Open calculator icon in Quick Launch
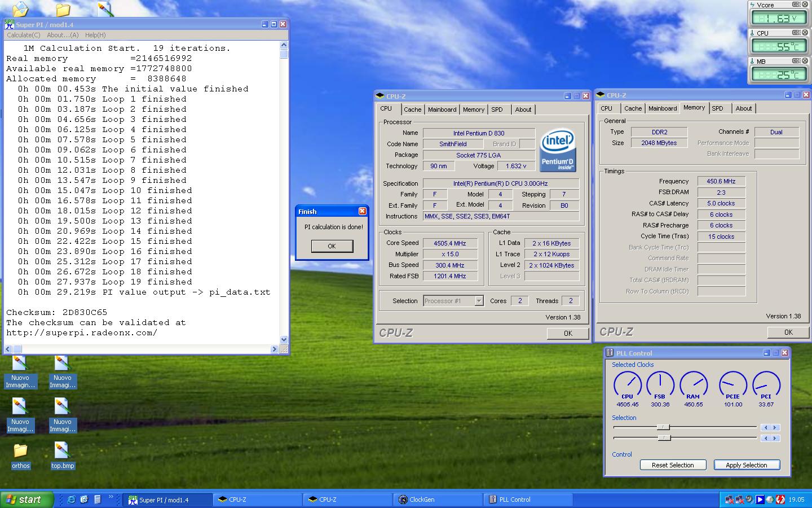 point(97,500)
